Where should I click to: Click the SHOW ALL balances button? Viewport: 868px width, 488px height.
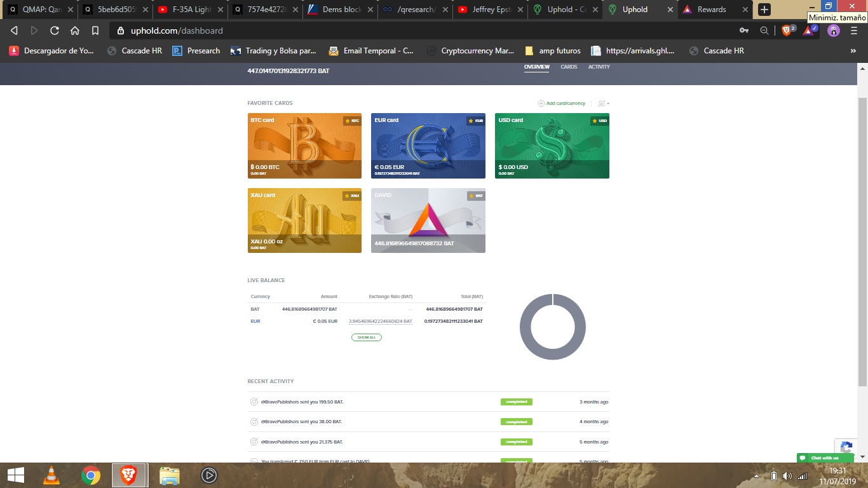pos(367,337)
